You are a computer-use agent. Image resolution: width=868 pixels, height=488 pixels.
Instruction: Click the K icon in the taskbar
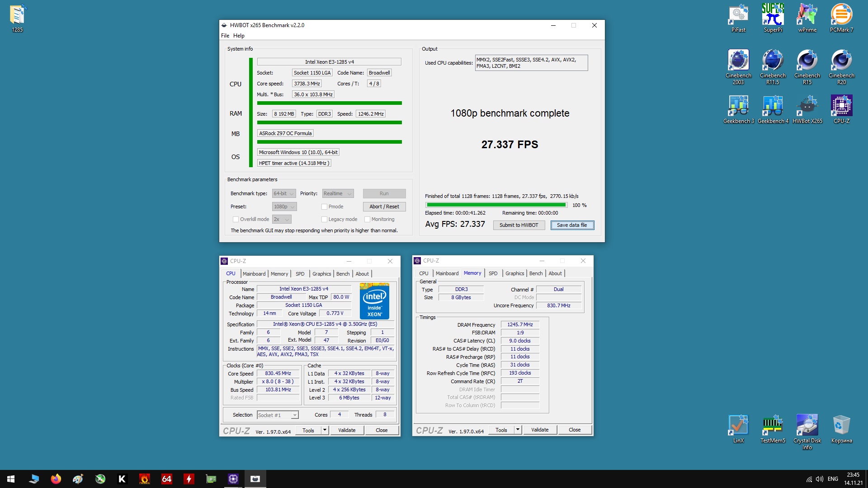click(122, 479)
